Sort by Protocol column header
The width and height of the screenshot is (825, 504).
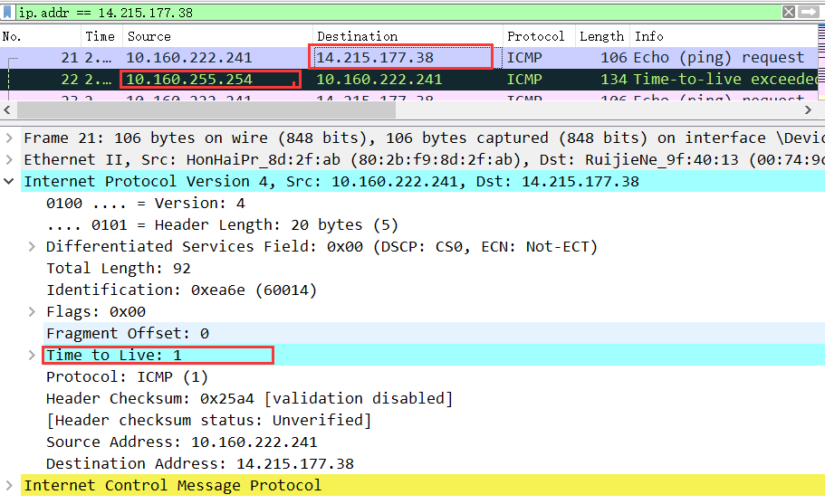[535, 36]
